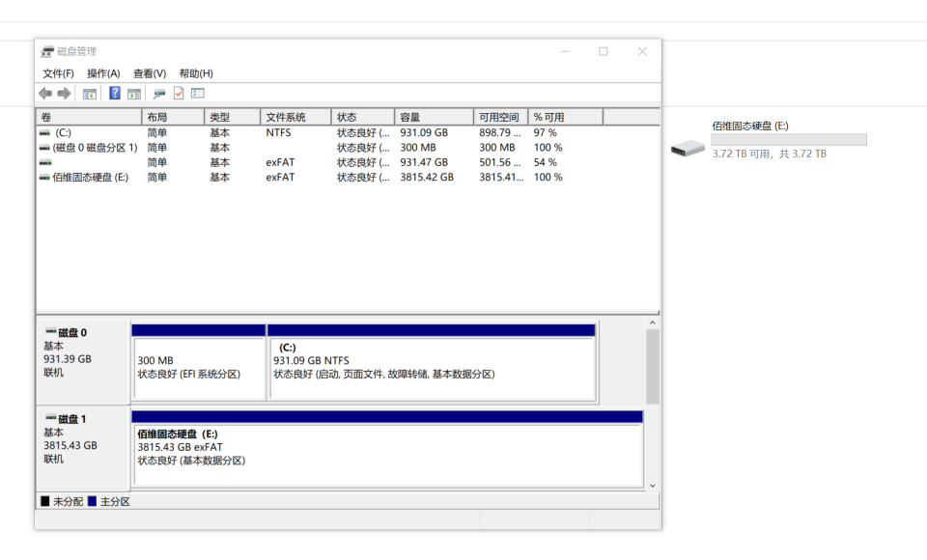Click the 3815.42 GB capacity cell

click(x=427, y=178)
